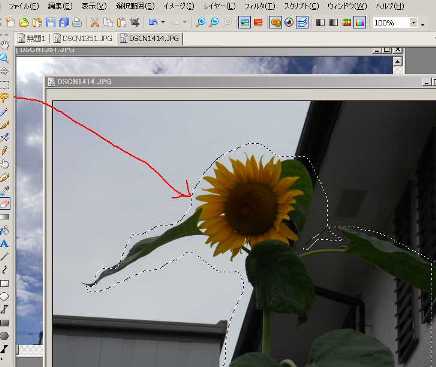436x367 pixels.
Task: Choose the ellipse shape tool
Action: 4,296
